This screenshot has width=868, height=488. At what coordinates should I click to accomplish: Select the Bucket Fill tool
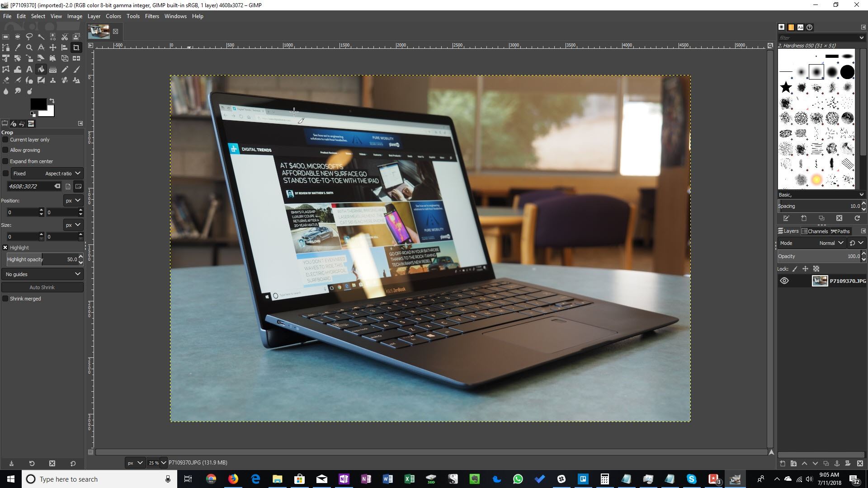(41, 69)
